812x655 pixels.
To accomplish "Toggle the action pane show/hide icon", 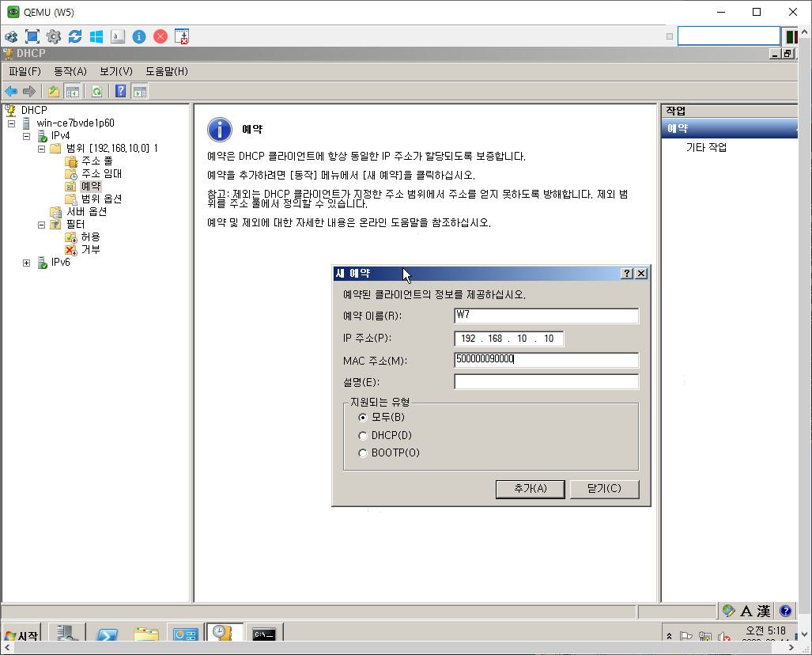I will click(140, 92).
